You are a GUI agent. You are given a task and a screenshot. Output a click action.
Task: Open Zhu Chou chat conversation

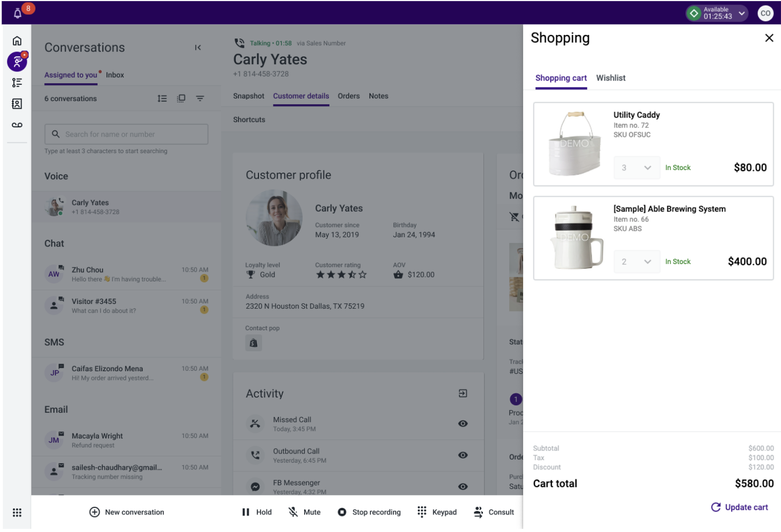(x=126, y=274)
